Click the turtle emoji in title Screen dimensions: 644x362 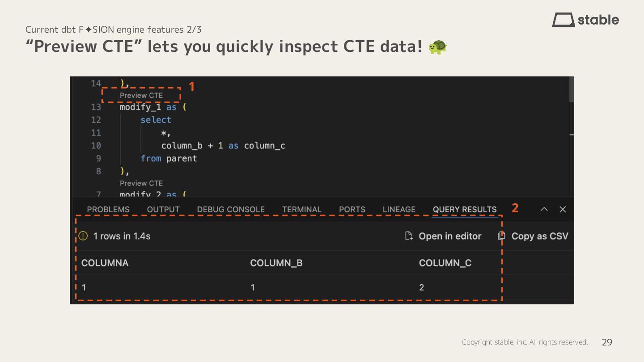coord(437,46)
